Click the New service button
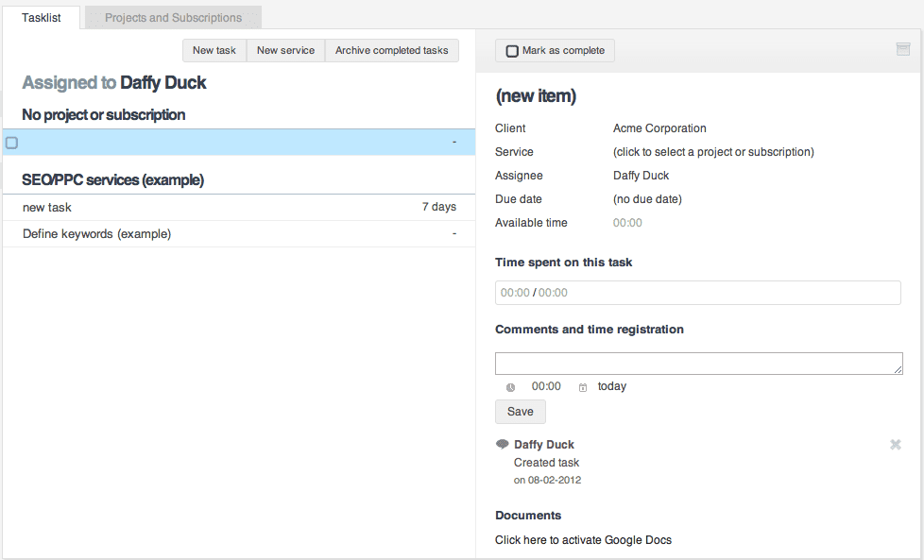This screenshot has height=560, width=924. [286, 51]
